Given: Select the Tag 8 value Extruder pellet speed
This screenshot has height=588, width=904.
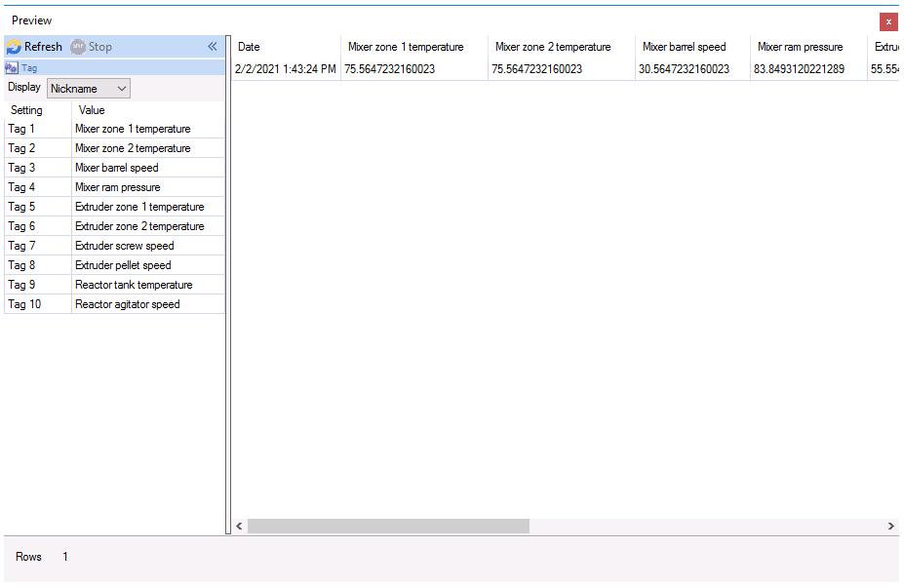Looking at the screenshot, I should (x=148, y=266).
